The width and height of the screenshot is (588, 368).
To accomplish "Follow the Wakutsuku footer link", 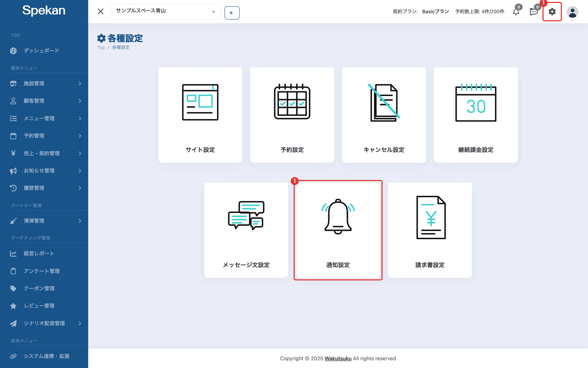I will 338,358.
